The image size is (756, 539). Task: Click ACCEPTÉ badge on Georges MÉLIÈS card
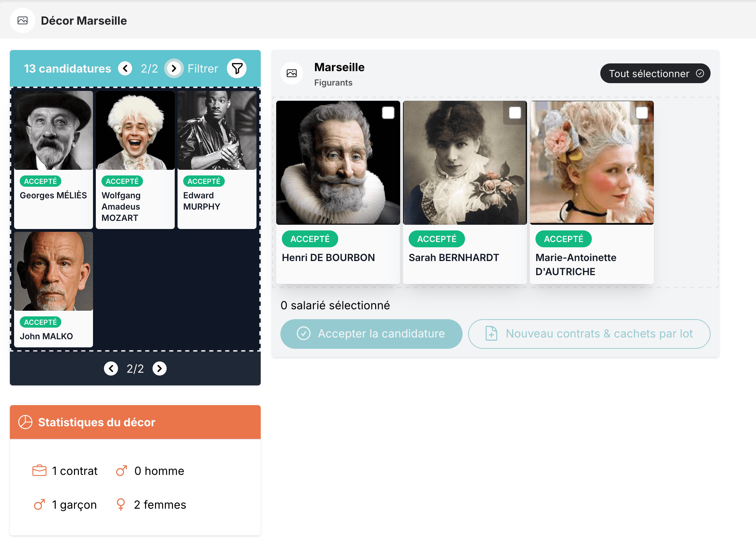(41, 181)
